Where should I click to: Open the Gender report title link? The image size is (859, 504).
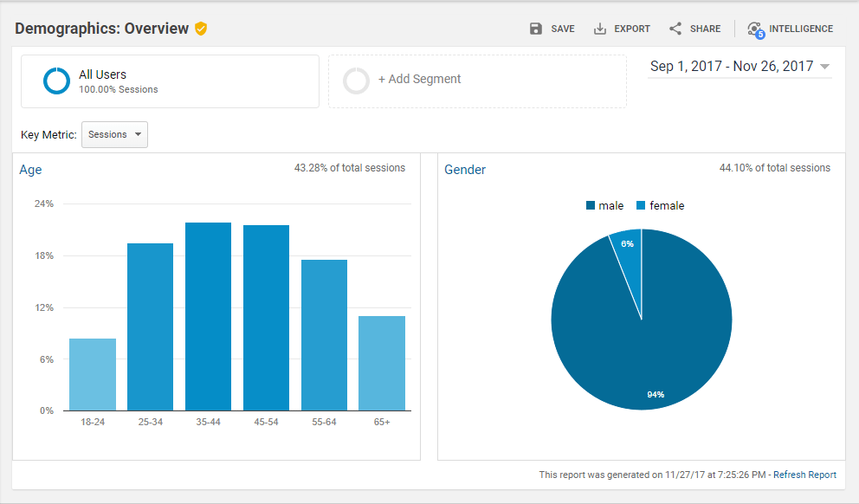[x=465, y=170]
